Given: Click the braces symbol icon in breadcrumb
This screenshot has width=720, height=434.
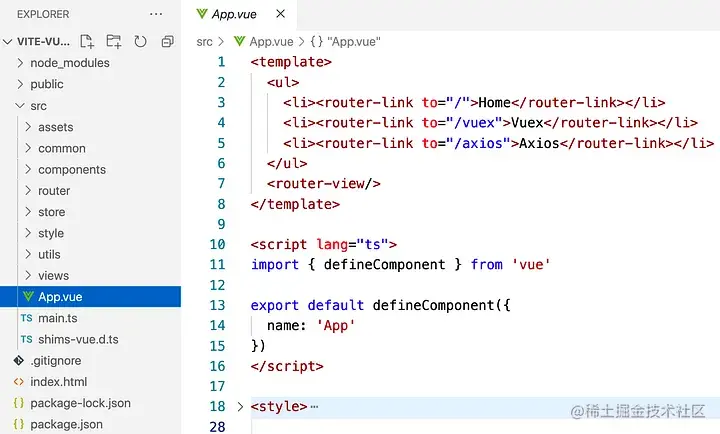Looking at the screenshot, I should point(316,41).
